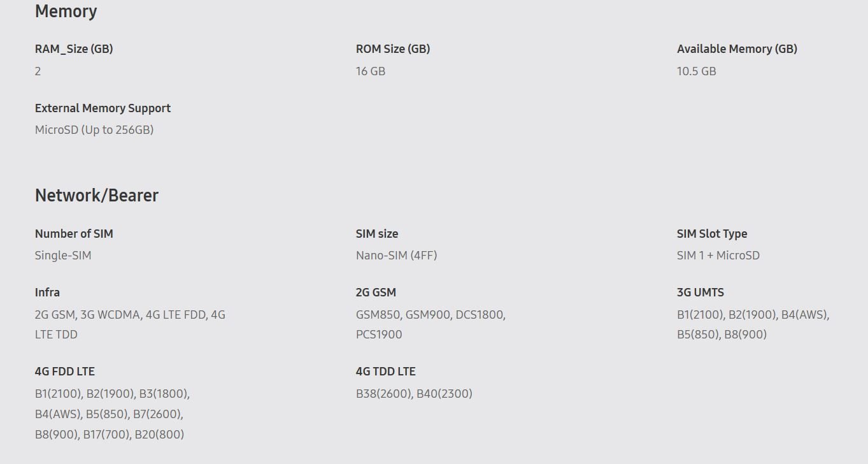Click the 4G TDD LTE heading

(385, 372)
